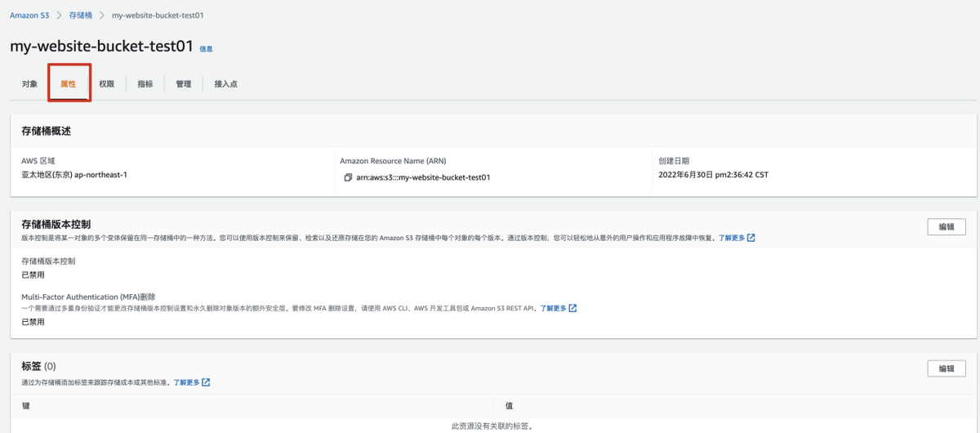Click my-website-bucket-test01 in the breadcrumb
Screen dimensions: 980x433
click(x=158, y=16)
